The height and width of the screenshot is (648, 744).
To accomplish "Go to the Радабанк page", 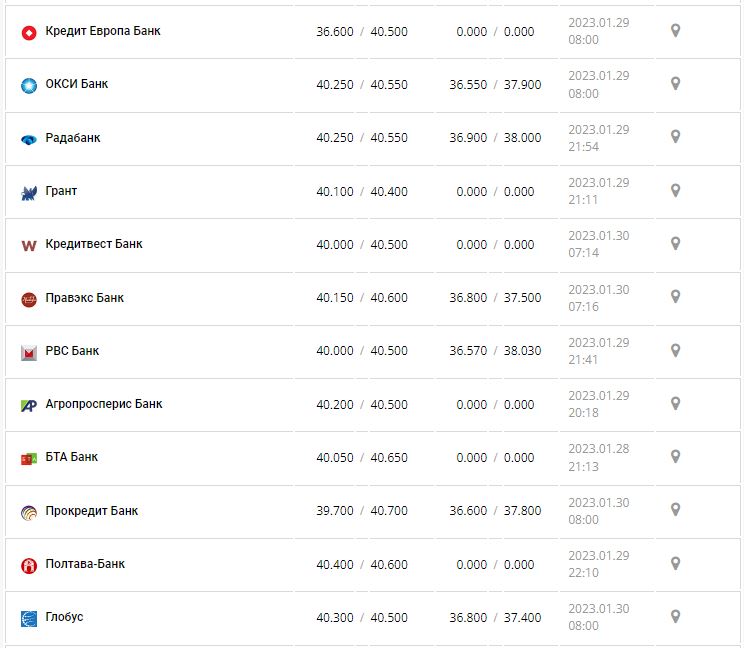I will tap(73, 138).
